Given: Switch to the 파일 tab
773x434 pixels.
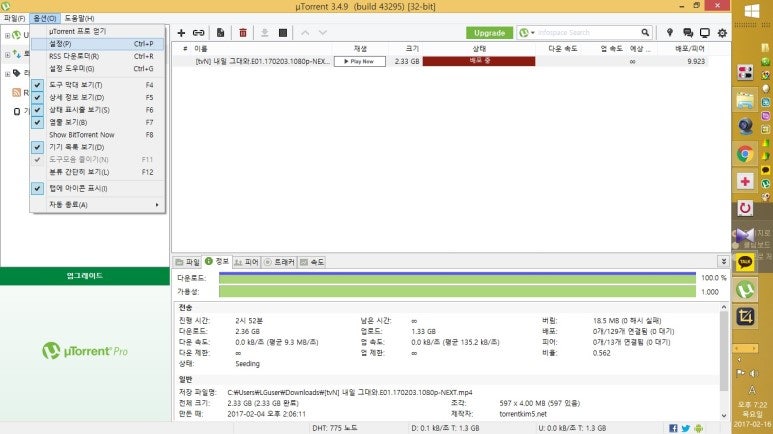Looking at the screenshot, I should click(187, 262).
